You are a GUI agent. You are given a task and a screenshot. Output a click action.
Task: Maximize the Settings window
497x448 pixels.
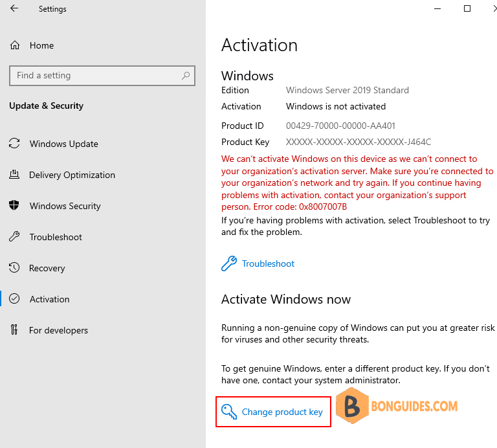pyautogui.click(x=467, y=8)
